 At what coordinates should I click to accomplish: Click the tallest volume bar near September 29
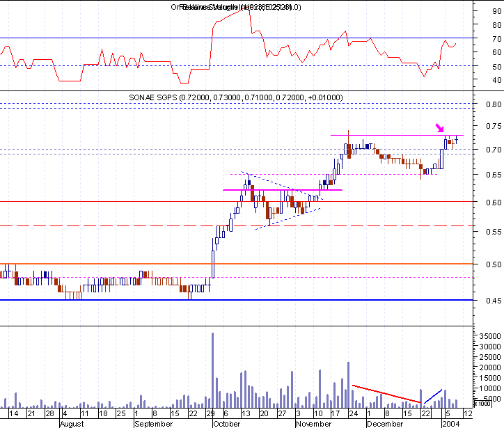pos(212,370)
